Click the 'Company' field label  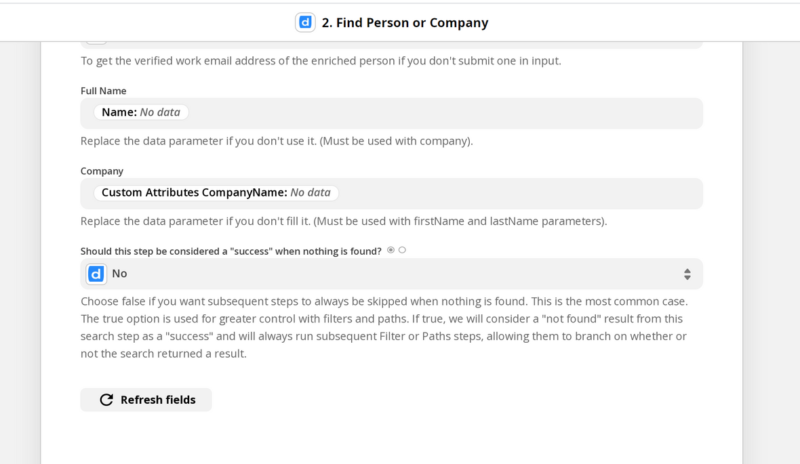[102, 171]
